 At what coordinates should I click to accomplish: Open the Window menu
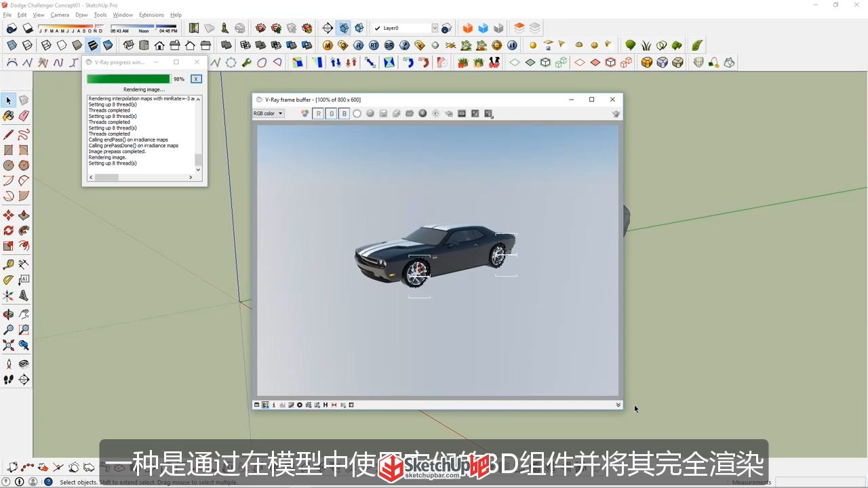point(123,15)
